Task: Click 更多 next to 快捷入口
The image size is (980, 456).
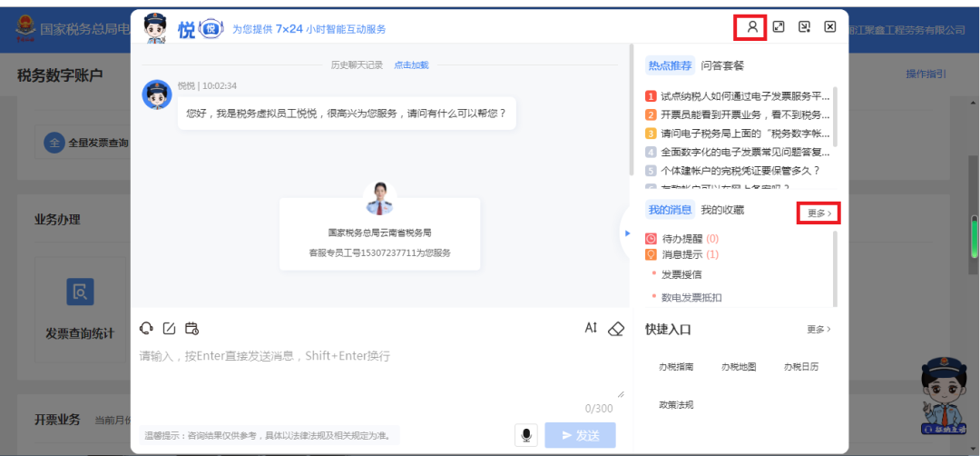Action: click(819, 329)
